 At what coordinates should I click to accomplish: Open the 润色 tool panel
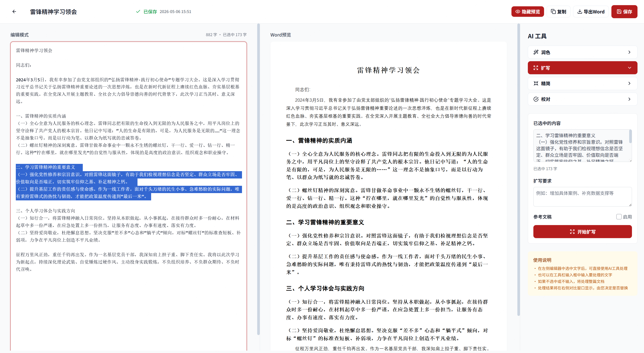click(x=582, y=52)
